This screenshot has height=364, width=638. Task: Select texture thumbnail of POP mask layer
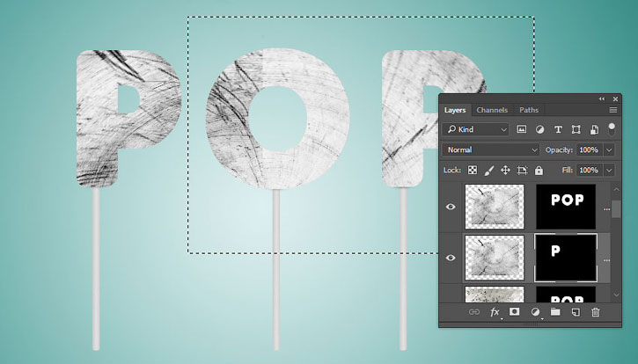[x=495, y=207]
